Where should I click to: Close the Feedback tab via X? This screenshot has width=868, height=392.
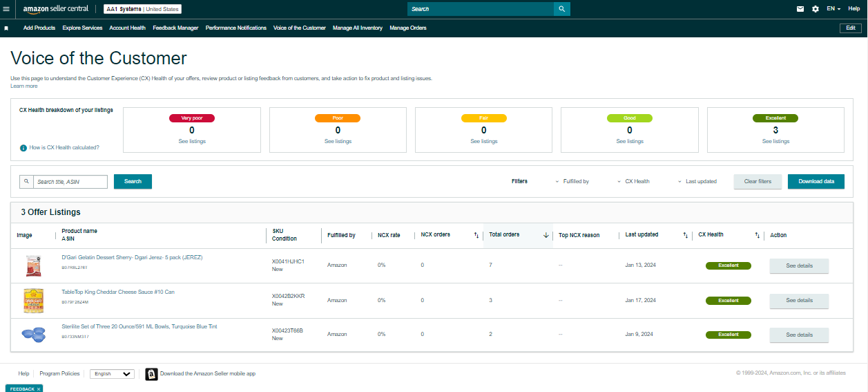(39, 389)
